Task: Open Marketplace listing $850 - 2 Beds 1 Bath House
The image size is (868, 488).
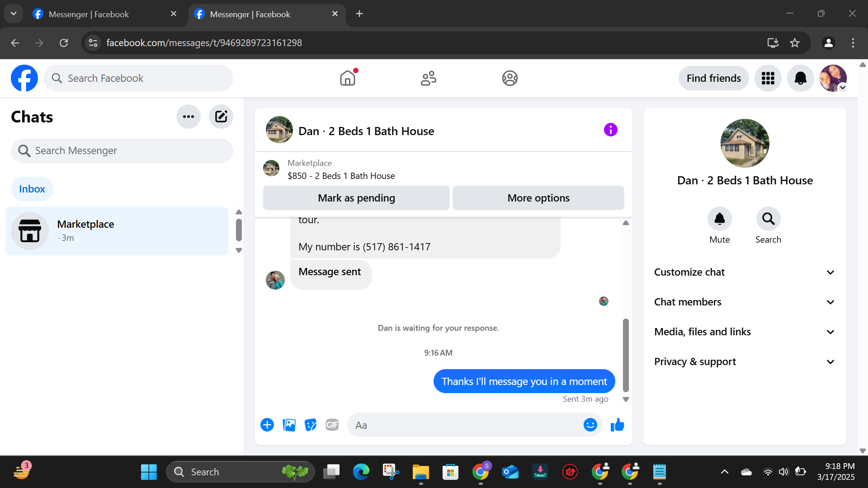Action: point(341,176)
